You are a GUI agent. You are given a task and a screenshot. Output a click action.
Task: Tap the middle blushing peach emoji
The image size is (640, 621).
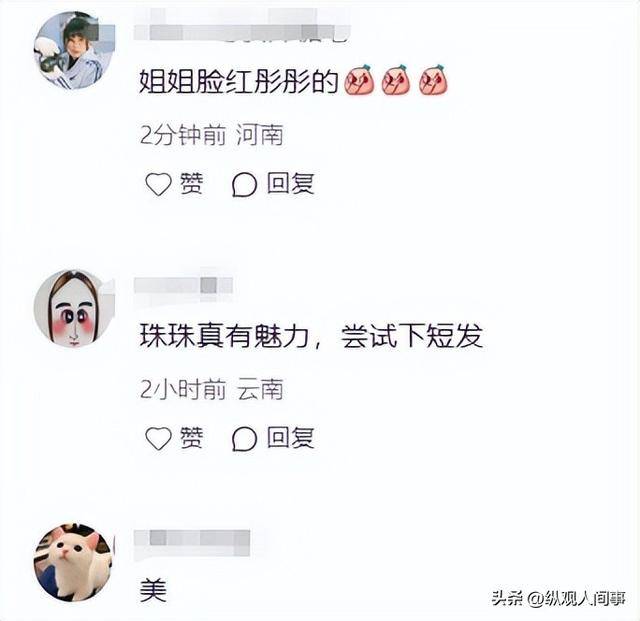click(x=396, y=80)
